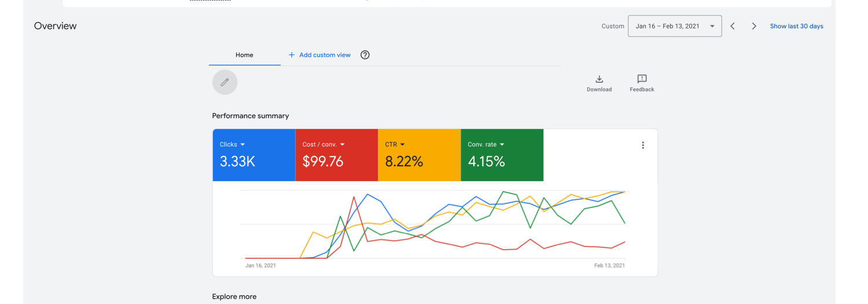Click the Performance summary title
868x304 pixels.
coord(251,116)
